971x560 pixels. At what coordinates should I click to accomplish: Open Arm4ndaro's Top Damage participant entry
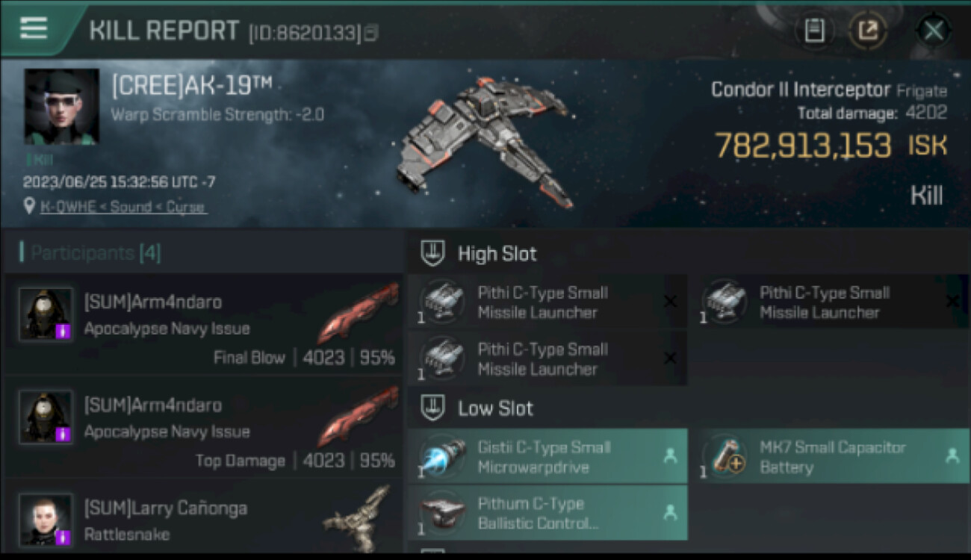tap(202, 428)
